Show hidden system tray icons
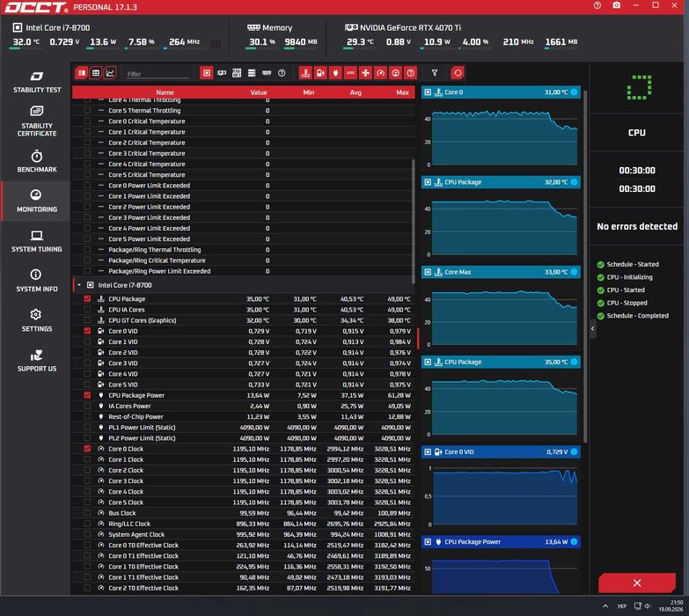This screenshot has height=616, width=689. pyautogui.click(x=605, y=606)
